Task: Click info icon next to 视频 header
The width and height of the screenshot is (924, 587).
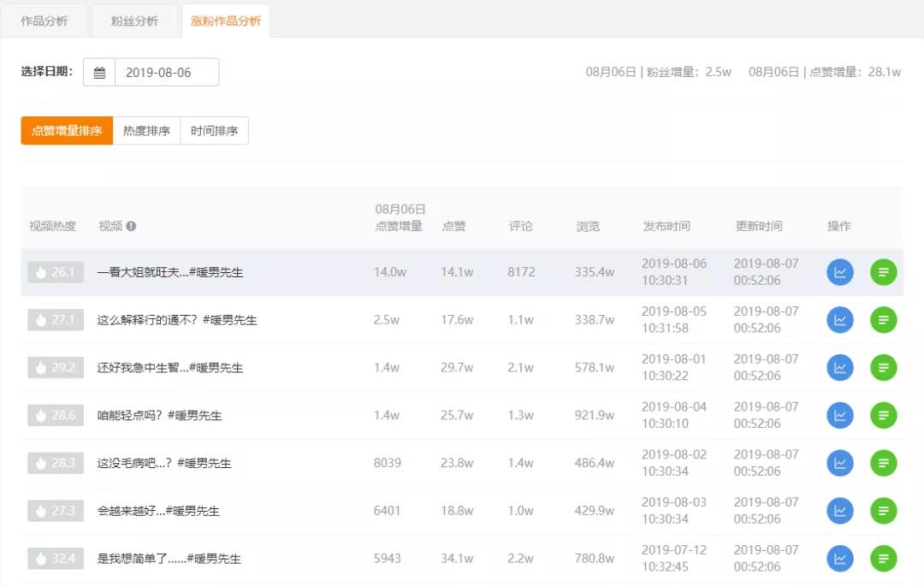Action: 131,227
